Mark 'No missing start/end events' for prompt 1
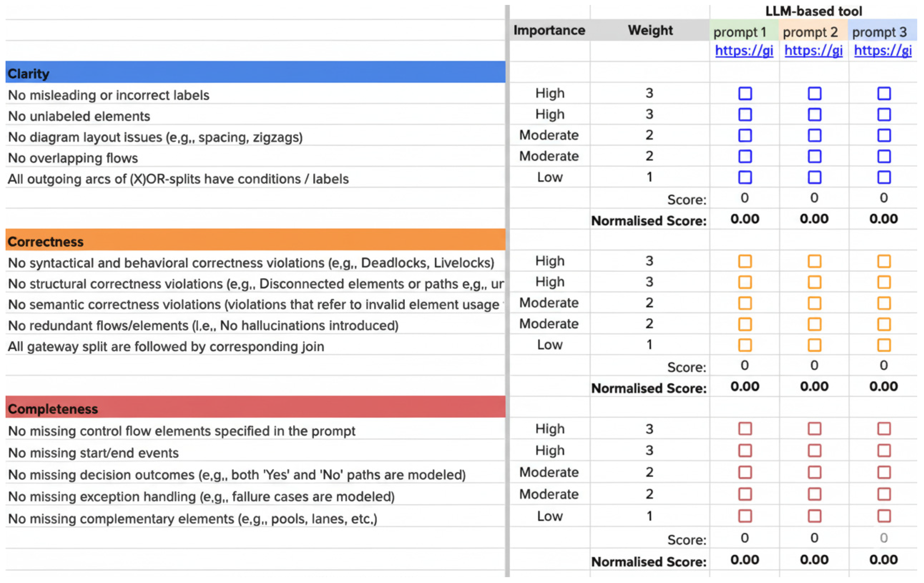 [745, 450]
